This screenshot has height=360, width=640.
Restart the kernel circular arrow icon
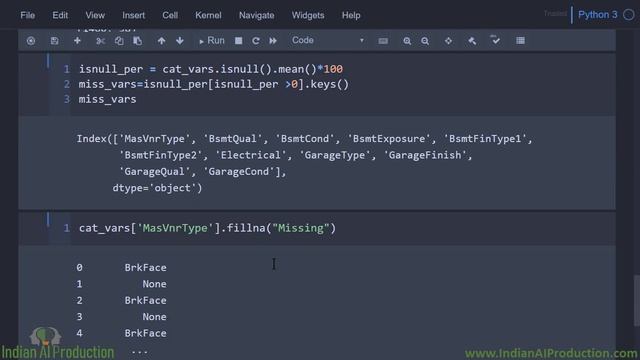256,41
